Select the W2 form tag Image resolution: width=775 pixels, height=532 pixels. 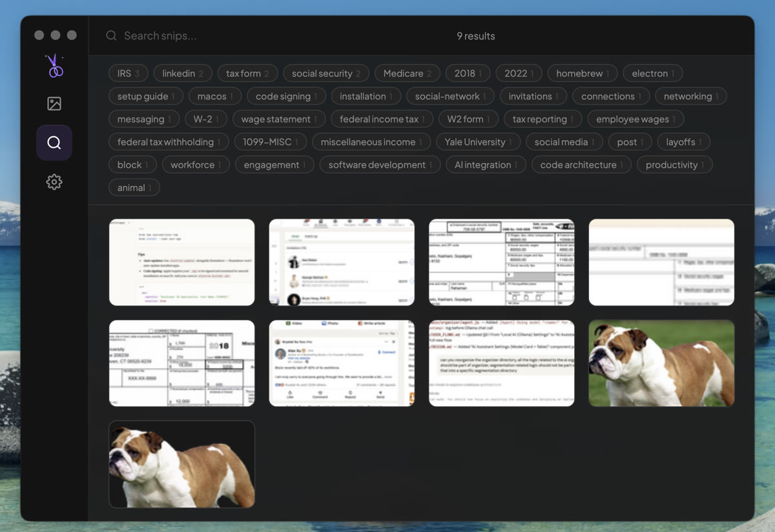pyautogui.click(x=469, y=119)
